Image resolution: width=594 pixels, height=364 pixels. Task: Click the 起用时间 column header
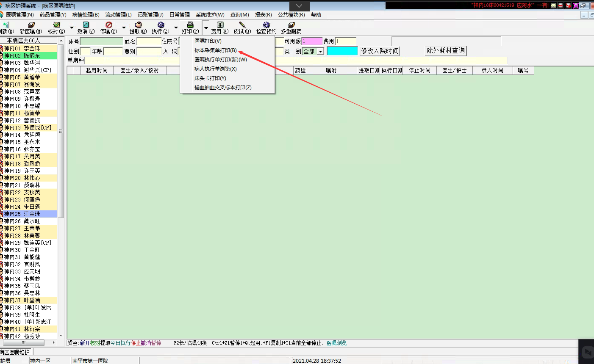coord(97,70)
